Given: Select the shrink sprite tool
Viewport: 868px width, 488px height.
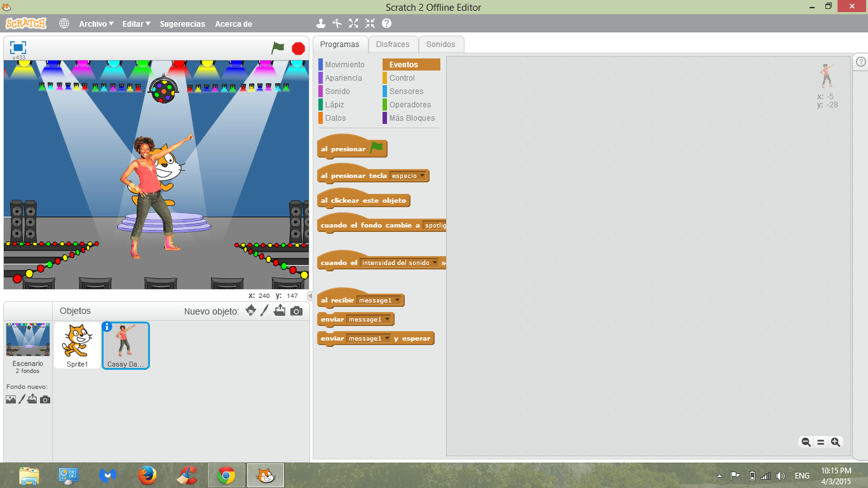Looking at the screenshot, I should click(x=370, y=24).
